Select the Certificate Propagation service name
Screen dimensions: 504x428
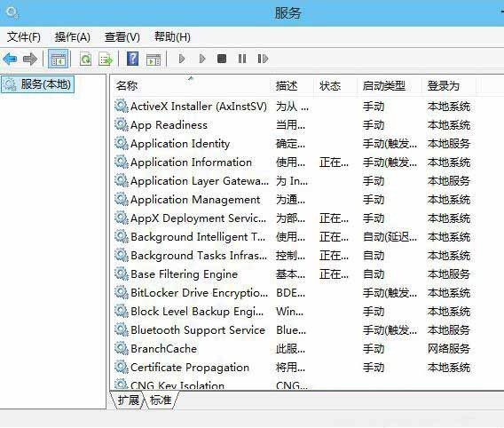(190, 368)
